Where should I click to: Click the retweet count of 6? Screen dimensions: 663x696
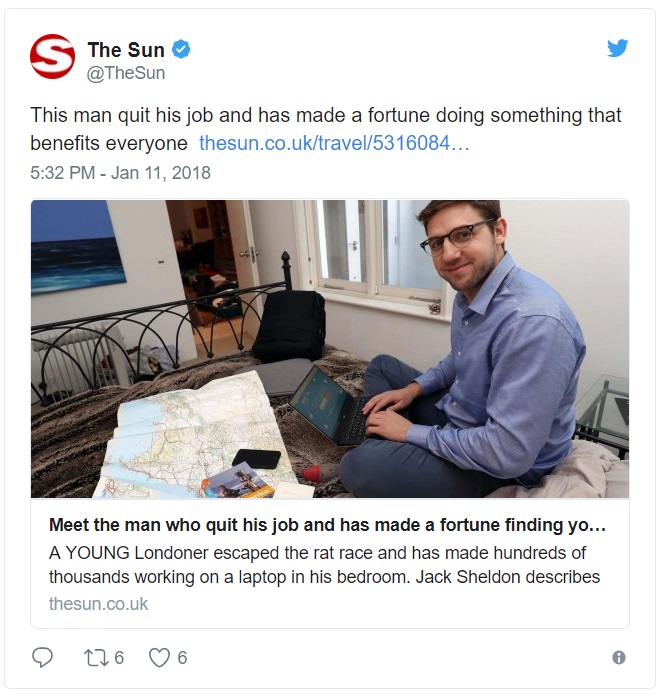pyautogui.click(x=119, y=657)
